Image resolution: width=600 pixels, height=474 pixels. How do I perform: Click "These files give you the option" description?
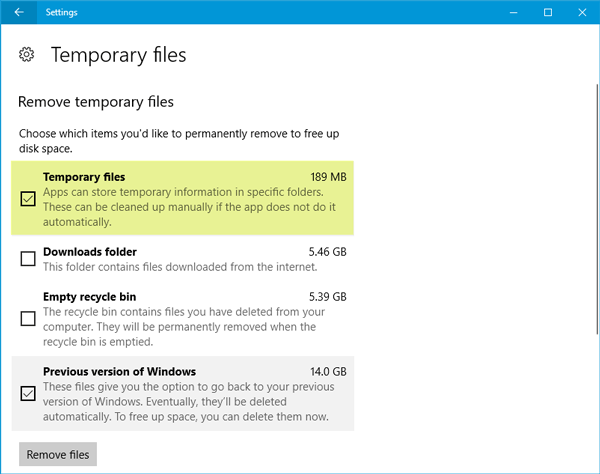point(189,402)
